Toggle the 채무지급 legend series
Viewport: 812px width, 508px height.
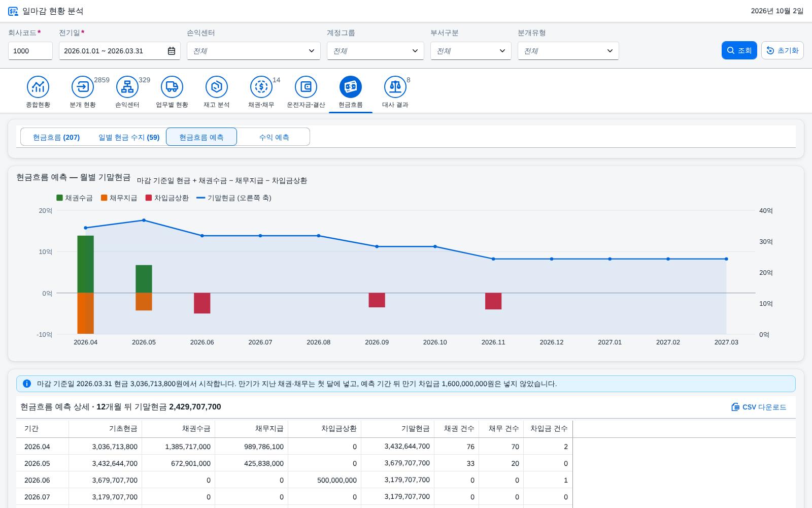pos(119,198)
